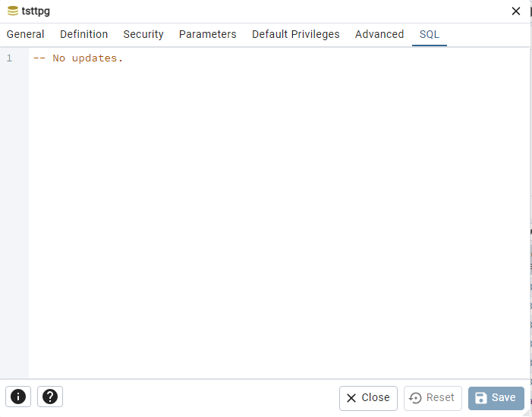Click the floppy disk icon on Save
This screenshot has height=417, width=532.
click(x=480, y=398)
